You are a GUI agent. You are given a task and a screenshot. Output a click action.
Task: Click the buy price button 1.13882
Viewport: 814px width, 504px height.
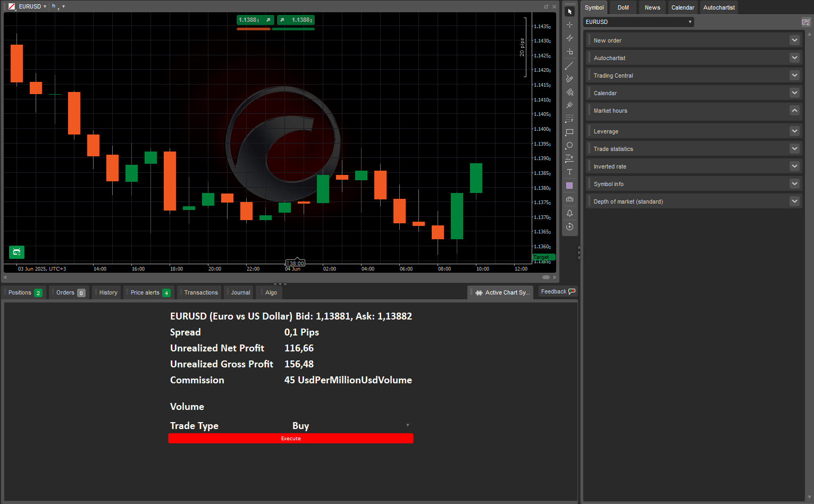click(x=296, y=20)
